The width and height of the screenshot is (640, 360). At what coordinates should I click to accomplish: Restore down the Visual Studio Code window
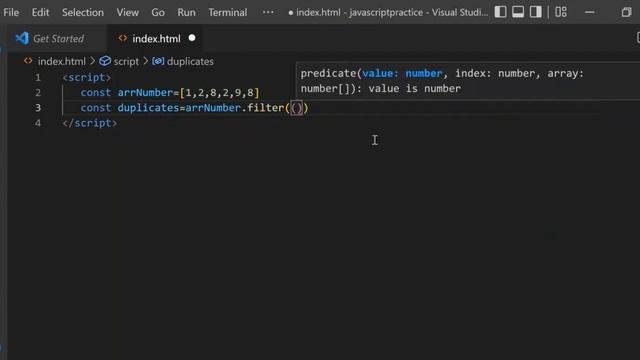pyautogui.click(x=627, y=12)
